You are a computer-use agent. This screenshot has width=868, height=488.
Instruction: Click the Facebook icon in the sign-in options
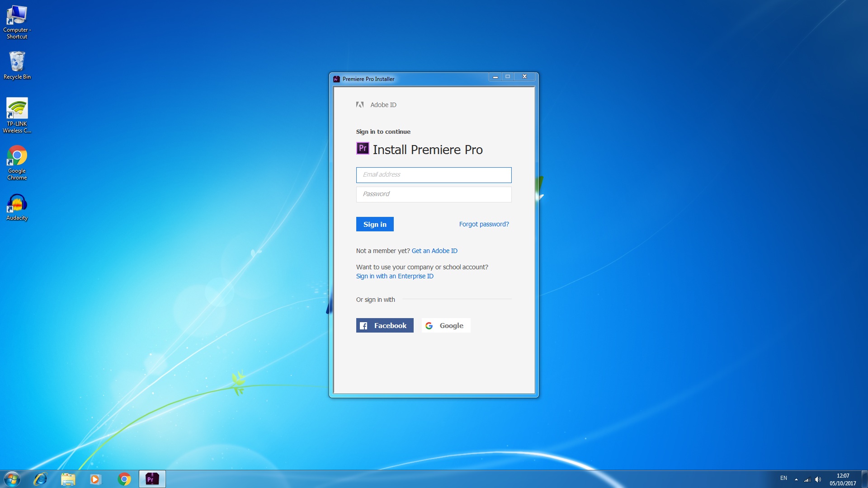tap(363, 325)
